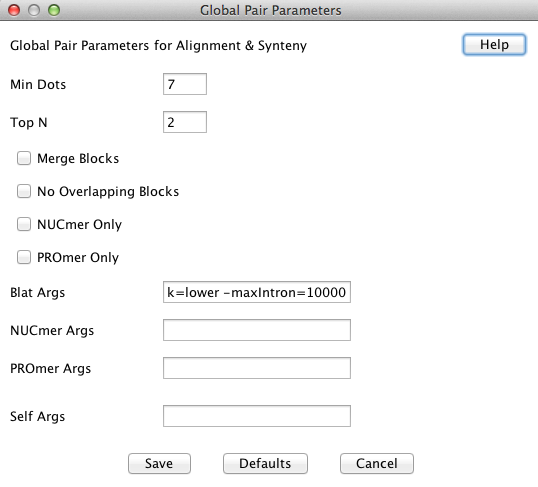Screen dimensions: 538x487
Task: Tick the No Overlapping Blocks option
Action: [x=24, y=192]
